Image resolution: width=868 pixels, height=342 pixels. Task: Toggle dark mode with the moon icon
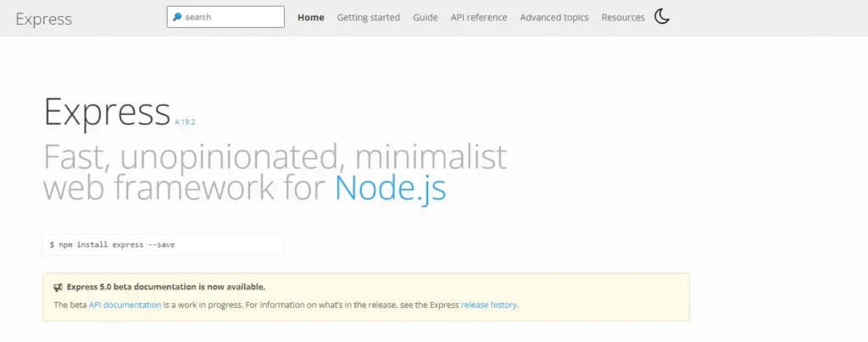(661, 17)
